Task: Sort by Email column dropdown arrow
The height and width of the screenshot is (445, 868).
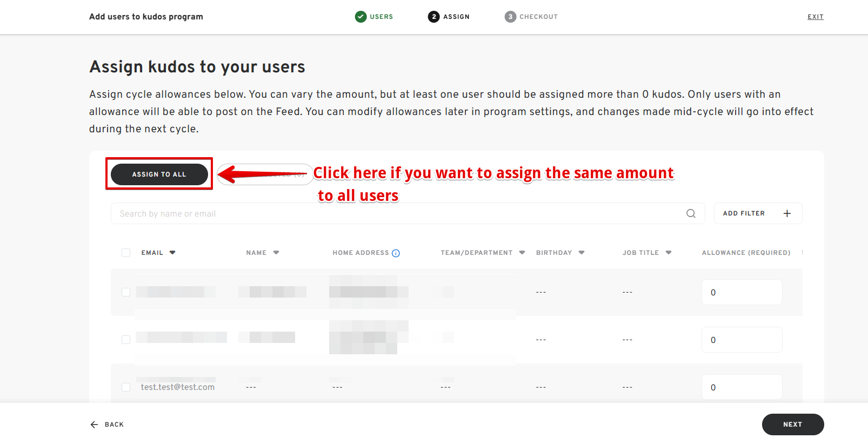Action: pos(172,253)
